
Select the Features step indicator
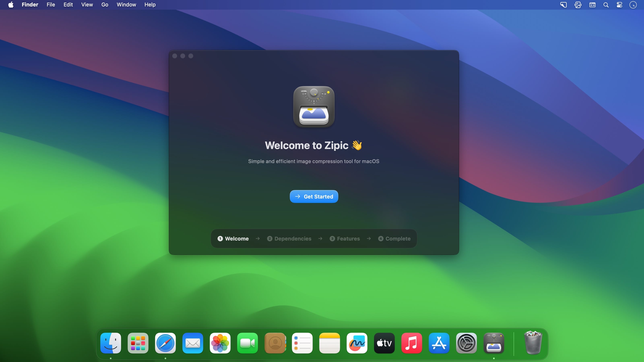(x=345, y=239)
